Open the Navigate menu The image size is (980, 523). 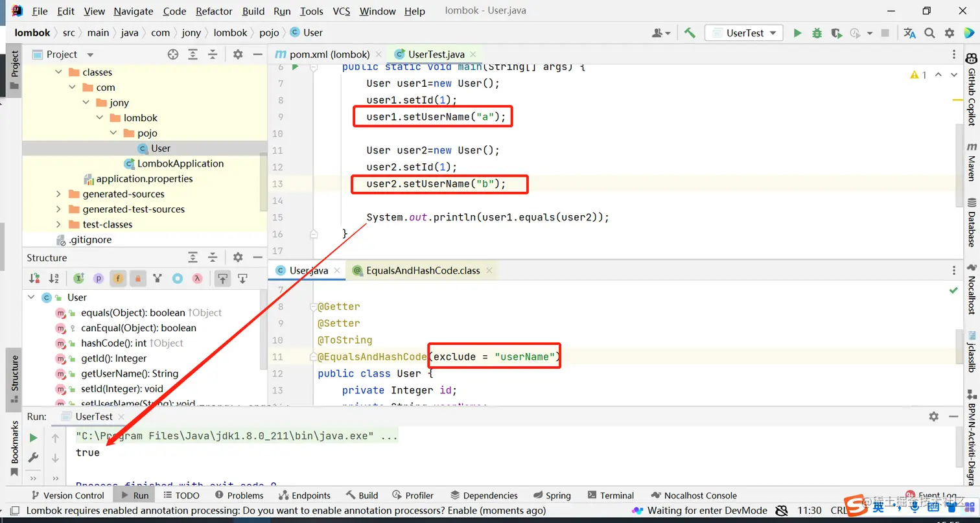132,11
